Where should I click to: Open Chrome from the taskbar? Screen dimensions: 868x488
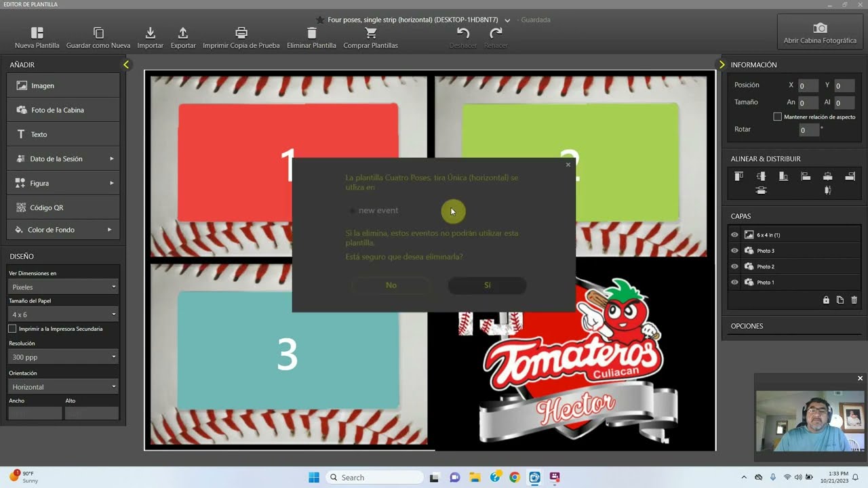point(515,477)
